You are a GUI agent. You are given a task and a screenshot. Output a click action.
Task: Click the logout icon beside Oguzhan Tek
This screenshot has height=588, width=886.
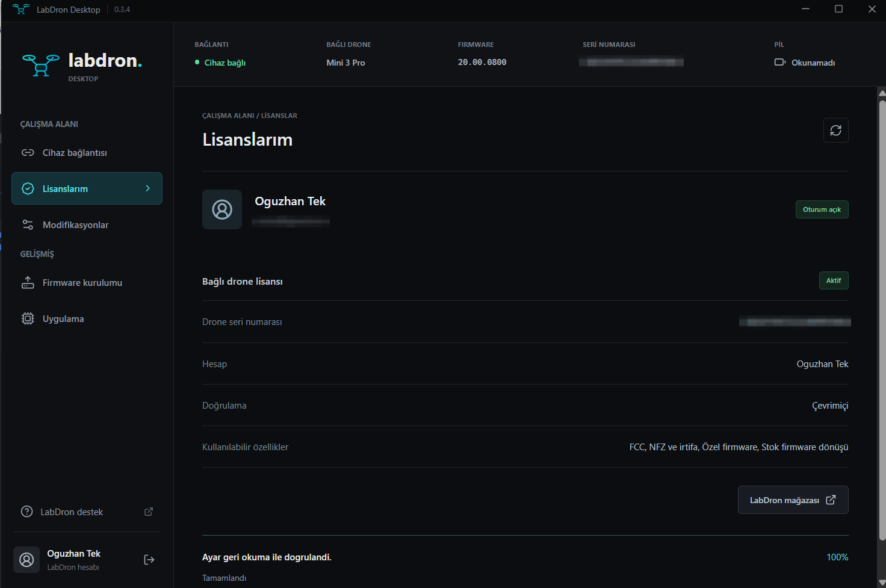[149, 560]
